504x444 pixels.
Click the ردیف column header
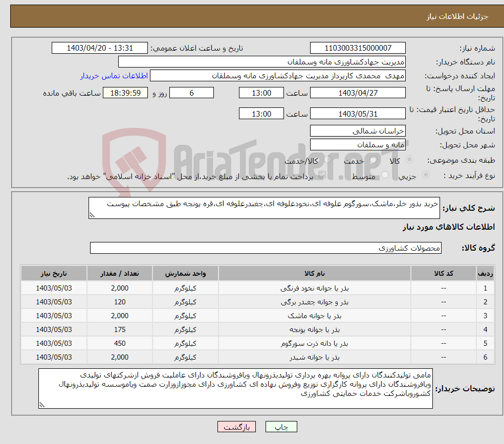(x=486, y=273)
